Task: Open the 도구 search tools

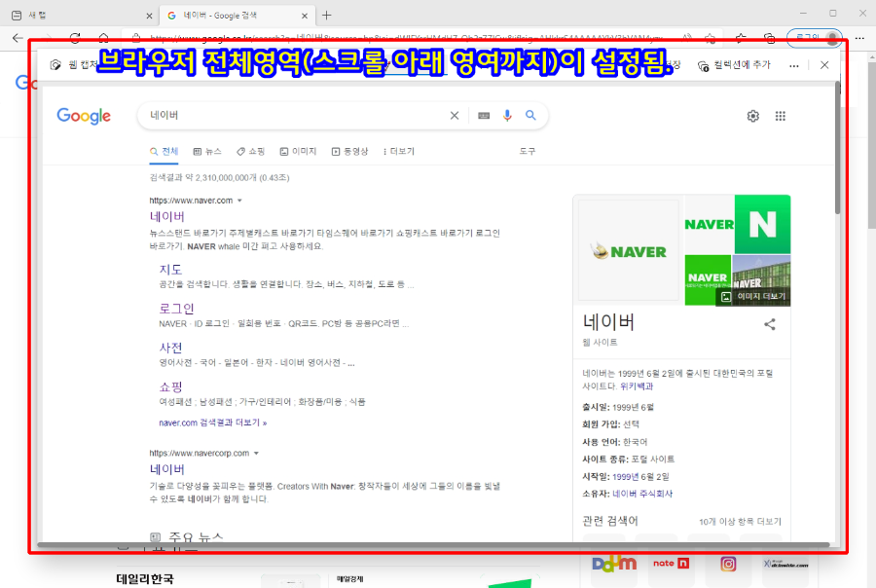Action: point(528,152)
